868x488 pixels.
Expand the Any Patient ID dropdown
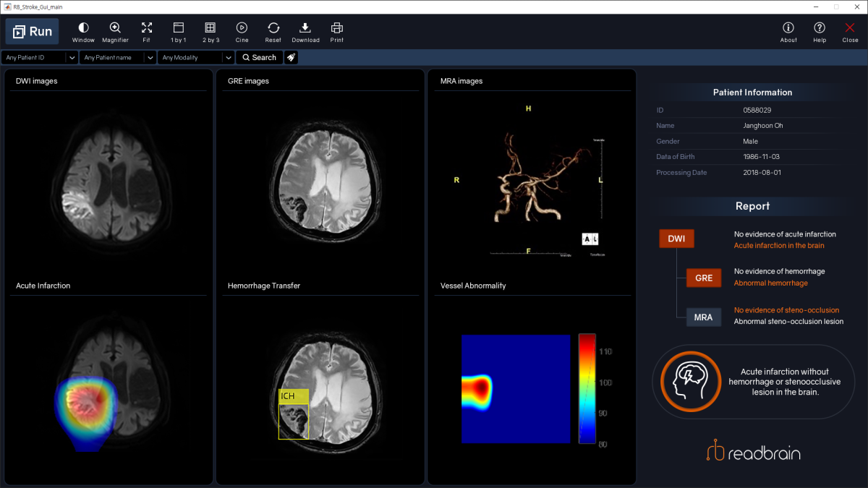click(x=72, y=57)
